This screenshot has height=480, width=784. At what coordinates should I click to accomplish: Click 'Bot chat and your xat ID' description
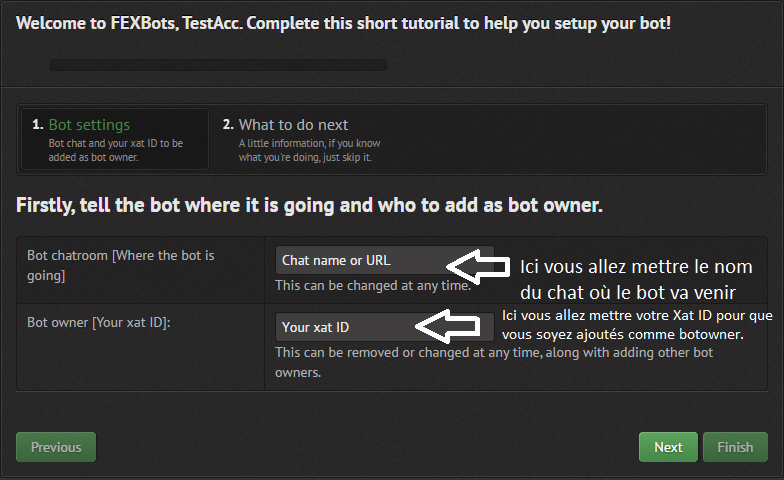pyautogui.click(x=116, y=150)
